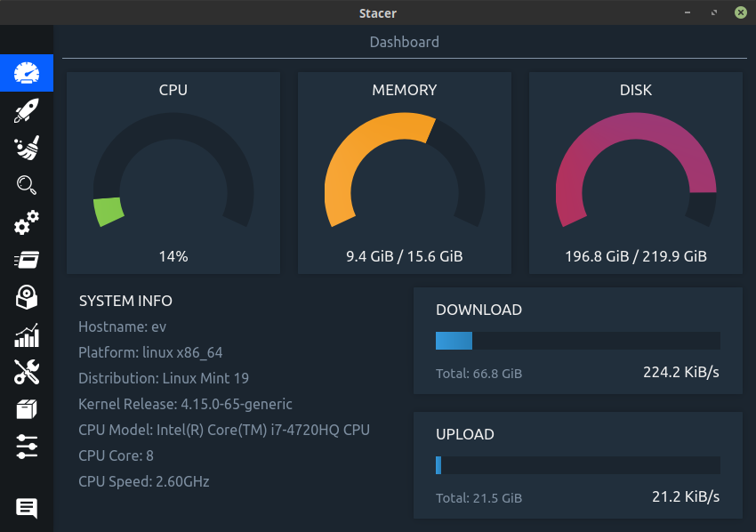The image size is (756, 532).
Task: Open the Resources history chart icon
Action: click(x=27, y=335)
